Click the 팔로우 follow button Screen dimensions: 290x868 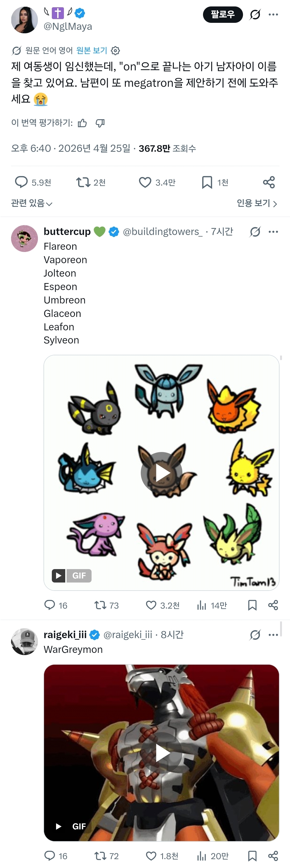click(223, 15)
